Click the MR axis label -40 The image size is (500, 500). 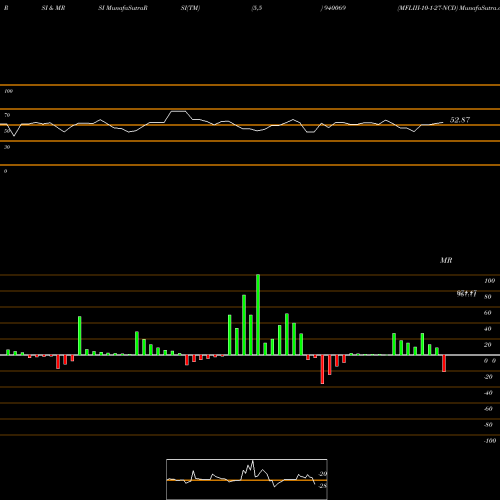[x=488, y=393]
